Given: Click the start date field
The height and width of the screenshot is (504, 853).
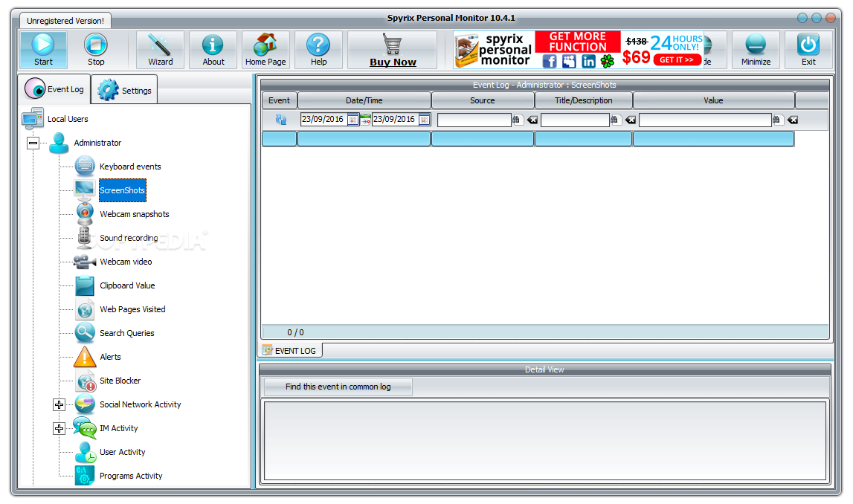Looking at the screenshot, I should (x=324, y=120).
